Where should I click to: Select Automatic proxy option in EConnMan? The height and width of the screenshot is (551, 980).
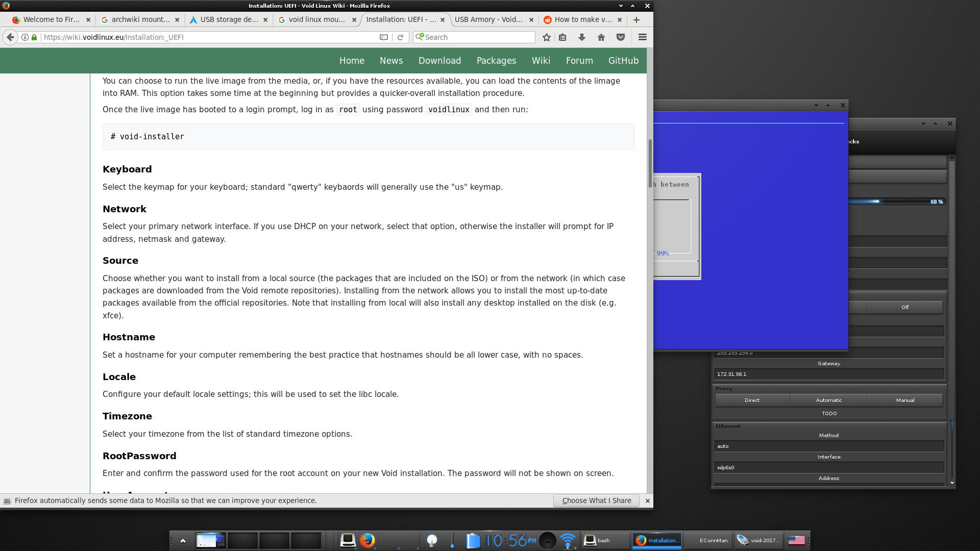click(x=828, y=400)
